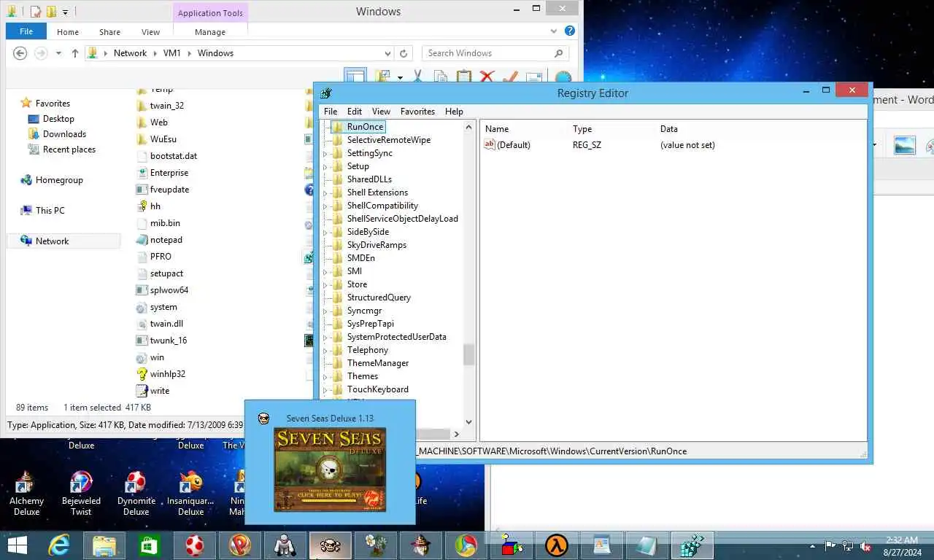Open Alchemy Deluxe desktop shortcut

[26, 493]
